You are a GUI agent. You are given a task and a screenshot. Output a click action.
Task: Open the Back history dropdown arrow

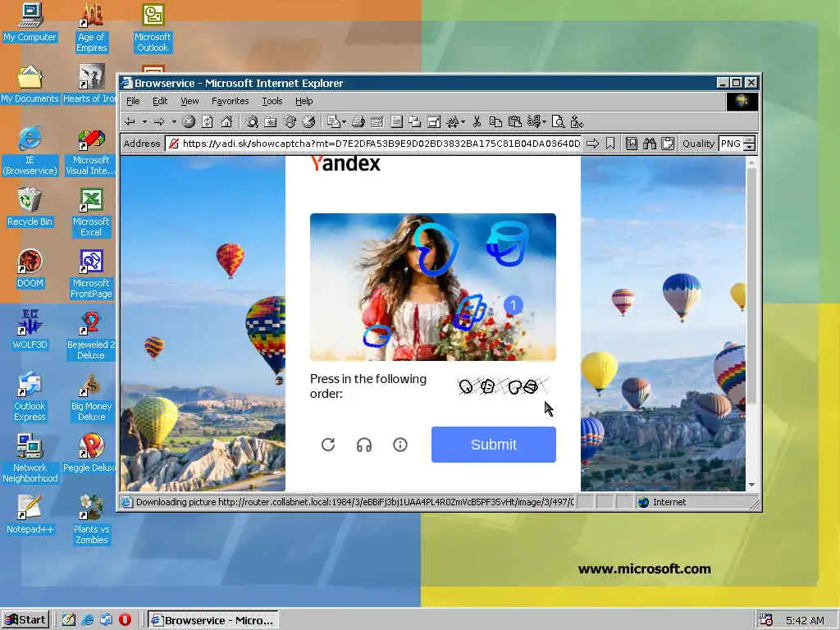coord(144,122)
